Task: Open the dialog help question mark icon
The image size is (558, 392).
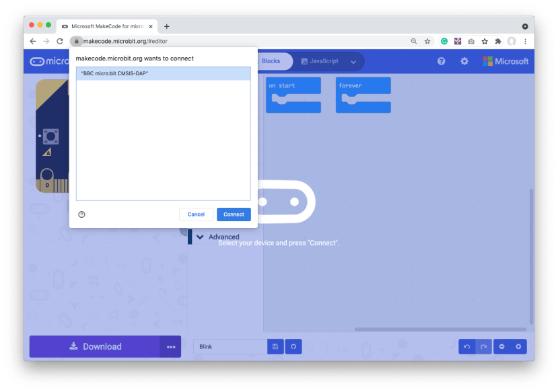Action: [82, 214]
